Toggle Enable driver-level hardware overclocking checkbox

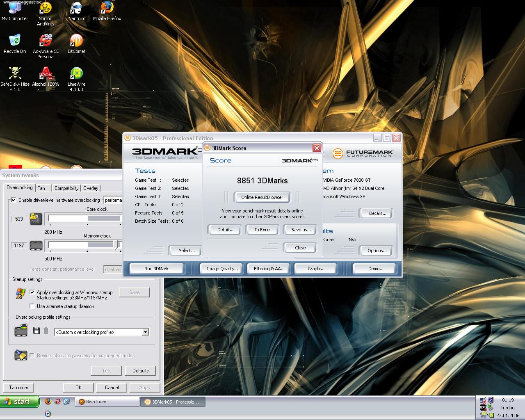[14, 200]
